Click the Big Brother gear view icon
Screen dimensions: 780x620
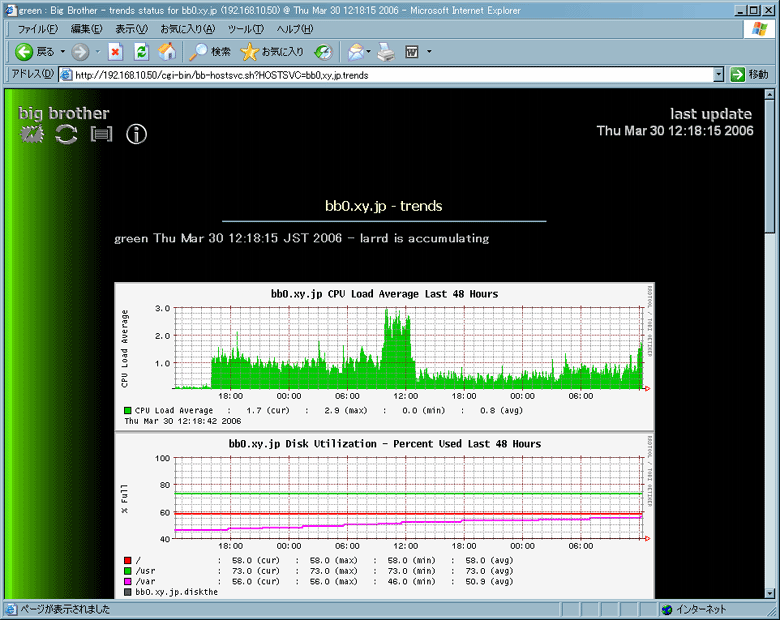(x=32, y=134)
